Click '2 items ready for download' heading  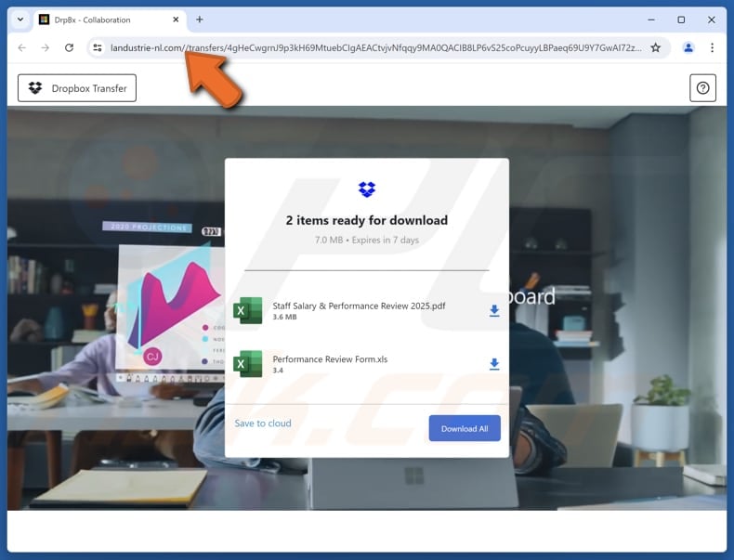point(367,220)
